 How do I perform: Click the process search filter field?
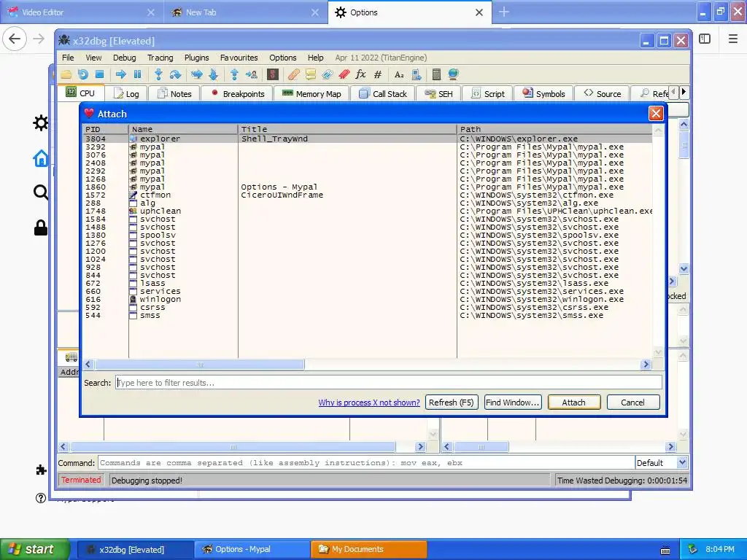388,382
